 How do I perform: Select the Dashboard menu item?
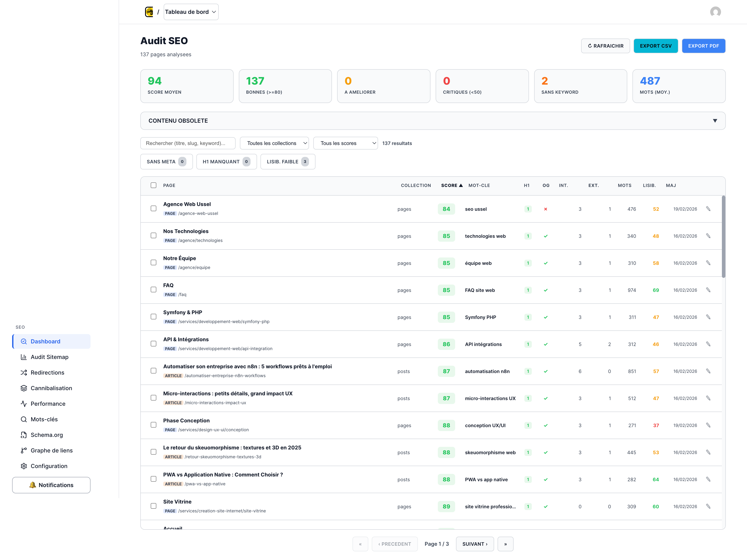45,341
